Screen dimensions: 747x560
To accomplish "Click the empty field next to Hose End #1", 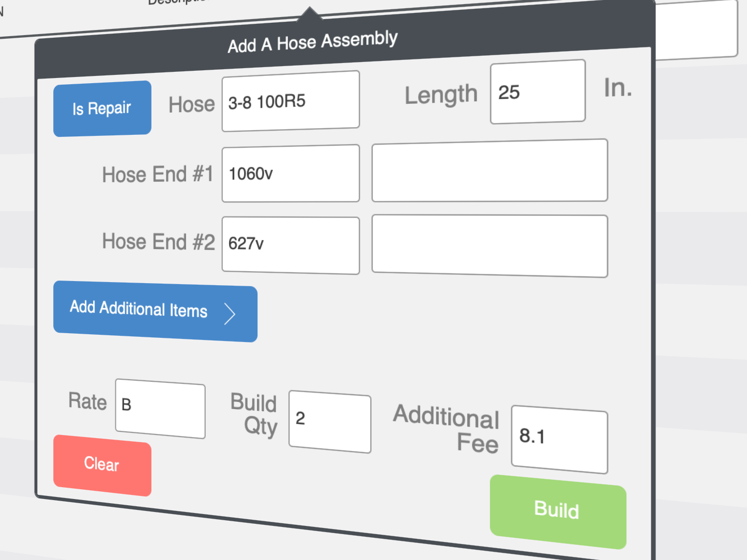I will coord(489,170).
